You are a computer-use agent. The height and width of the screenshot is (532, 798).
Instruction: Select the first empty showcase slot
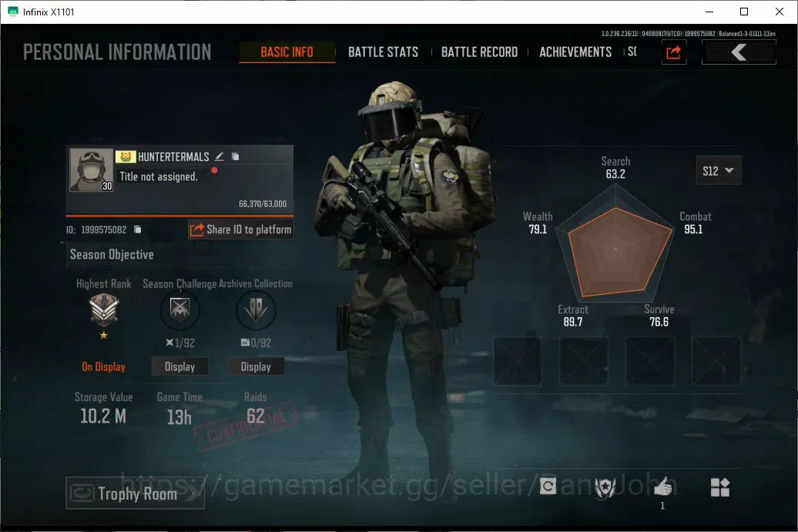point(518,360)
